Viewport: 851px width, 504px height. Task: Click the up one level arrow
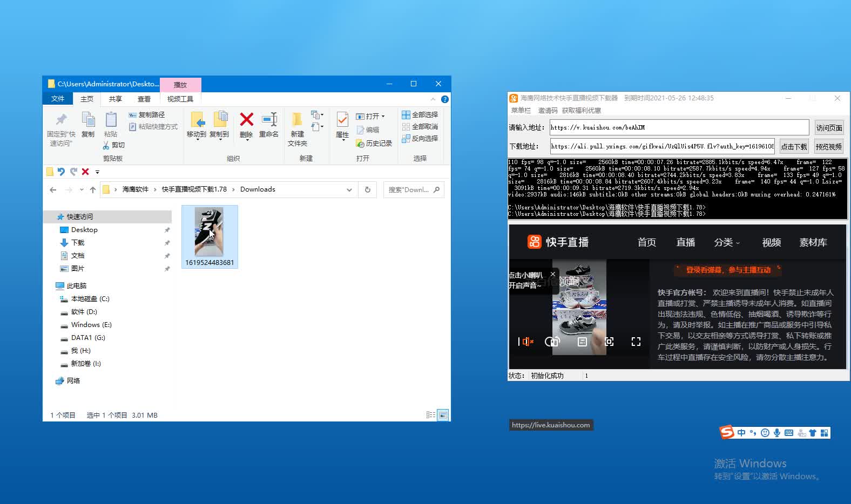pos(93,190)
